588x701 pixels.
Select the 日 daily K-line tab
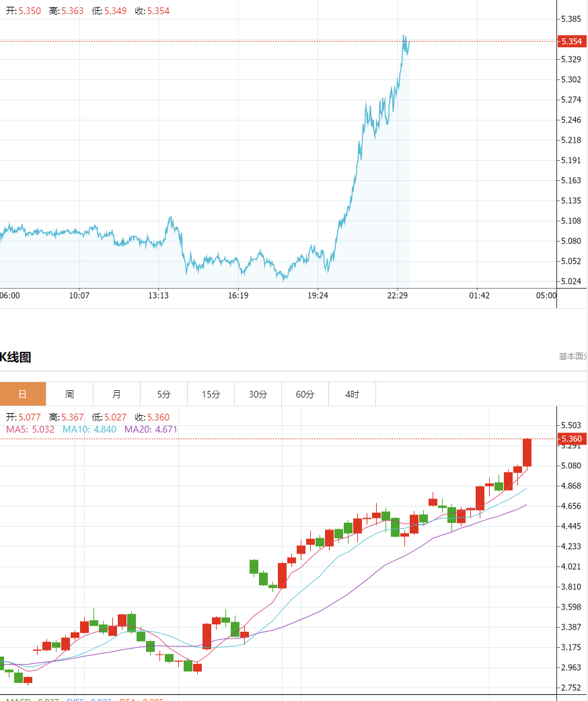coord(23,394)
